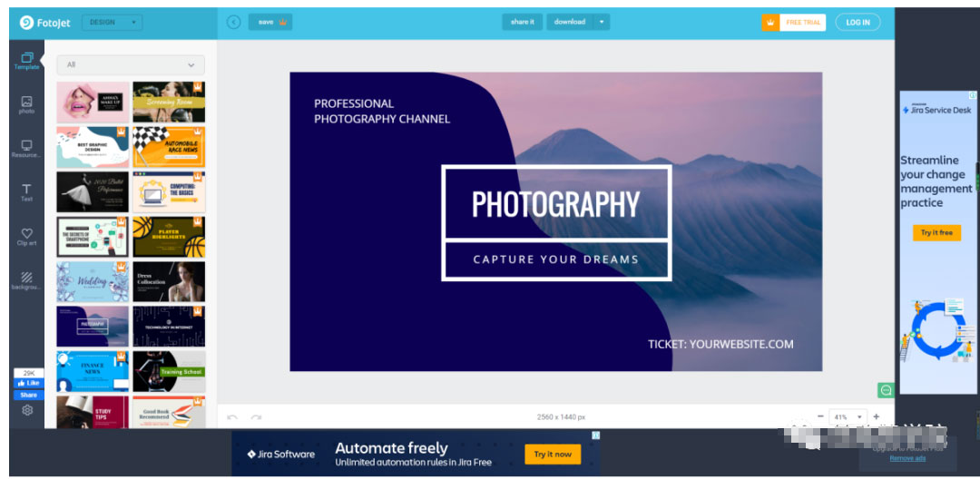Open the Clip art panel
980x479 pixels.
tap(26, 236)
